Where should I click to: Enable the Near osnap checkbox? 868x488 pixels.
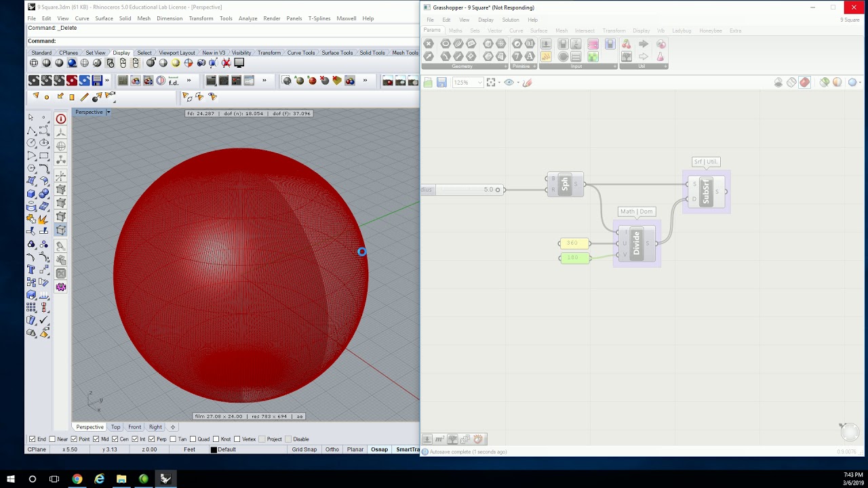[52, 439]
